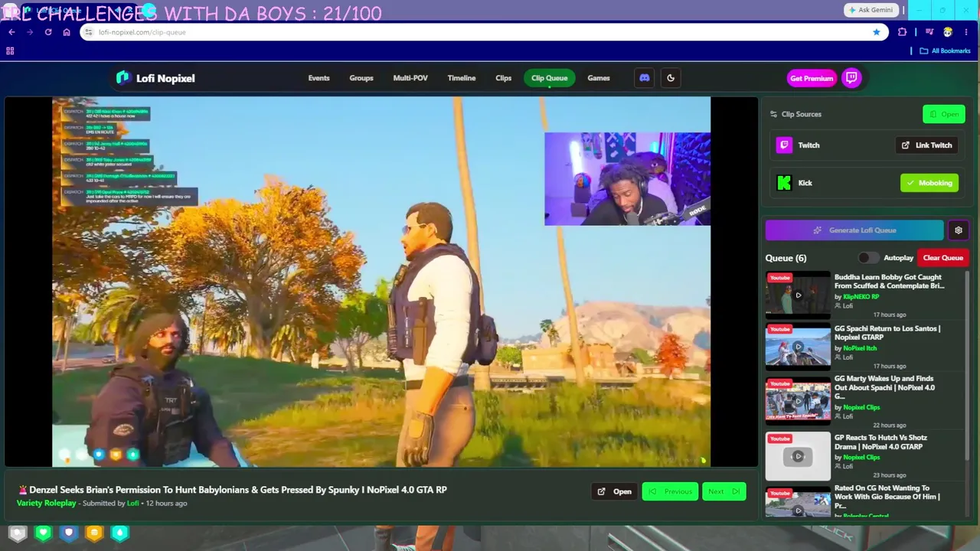
Task: Skip to the Next clip
Action: [x=724, y=491]
